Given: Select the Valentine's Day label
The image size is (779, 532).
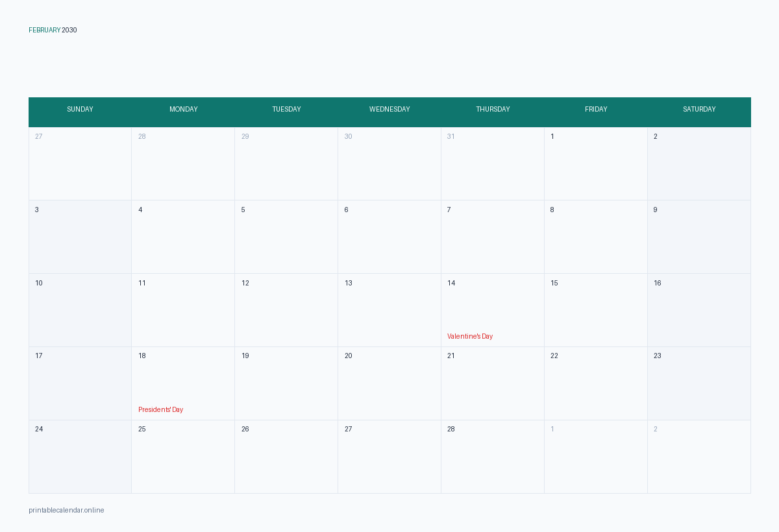Looking at the screenshot, I should coord(470,336).
